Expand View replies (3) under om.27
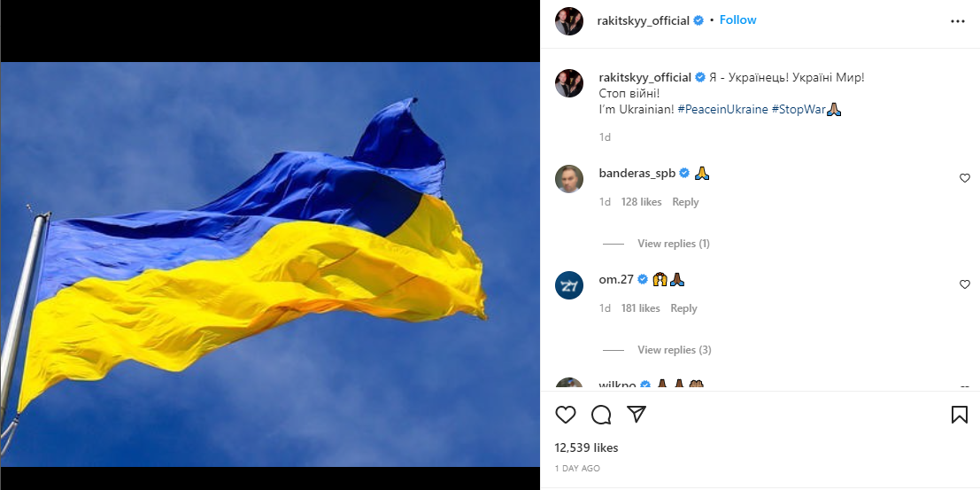Screen dimensions: 980x490 pos(674,350)
